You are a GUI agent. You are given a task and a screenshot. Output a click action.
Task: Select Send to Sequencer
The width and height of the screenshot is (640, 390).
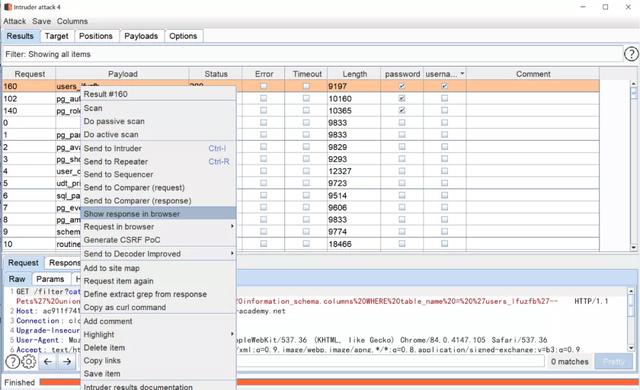point(159,175)
